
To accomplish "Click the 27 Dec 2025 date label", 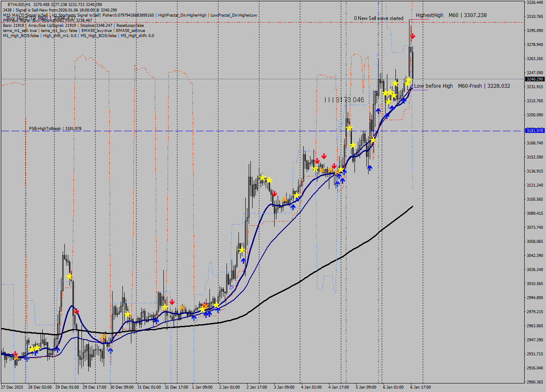I will [x=12, y=387].
